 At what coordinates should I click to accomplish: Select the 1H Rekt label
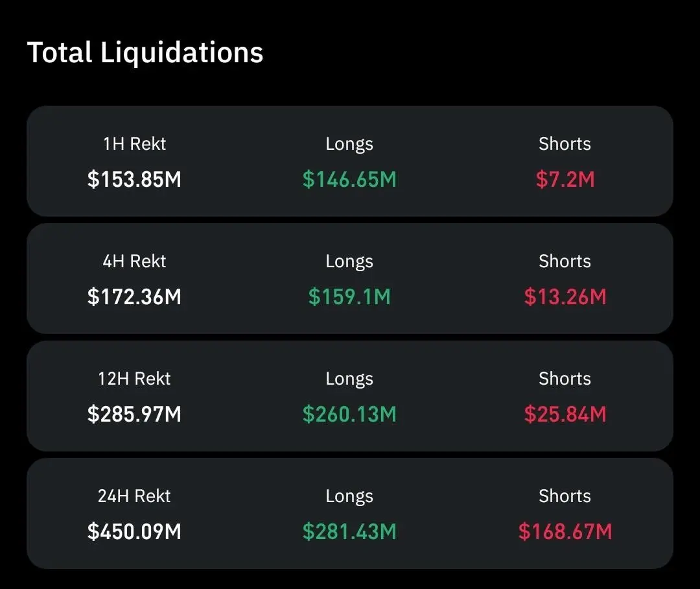pyautogui.click(x=134, y=144)
